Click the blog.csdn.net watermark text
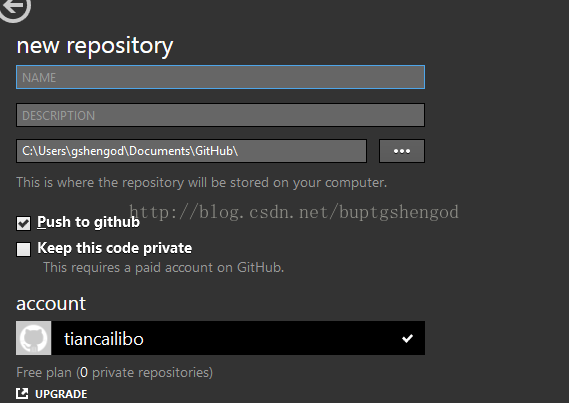Screen dimensions: 569x403 pos(294,212)
